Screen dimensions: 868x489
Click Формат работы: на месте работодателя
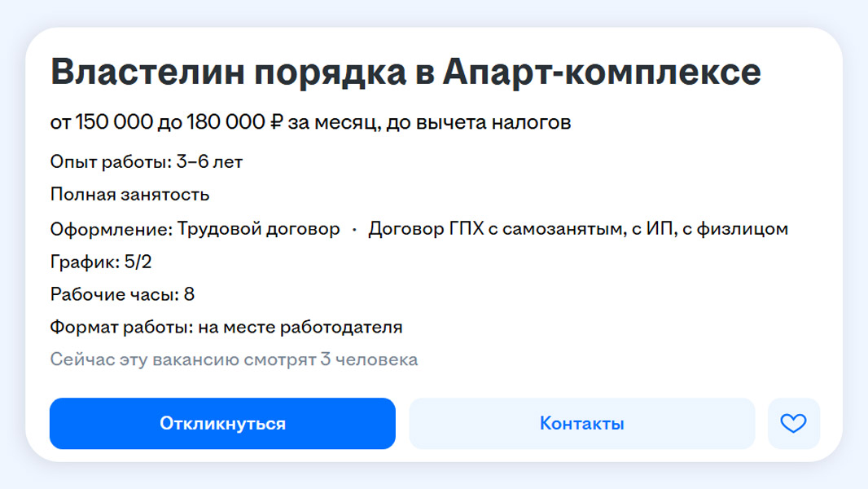(x=226, y=328)
